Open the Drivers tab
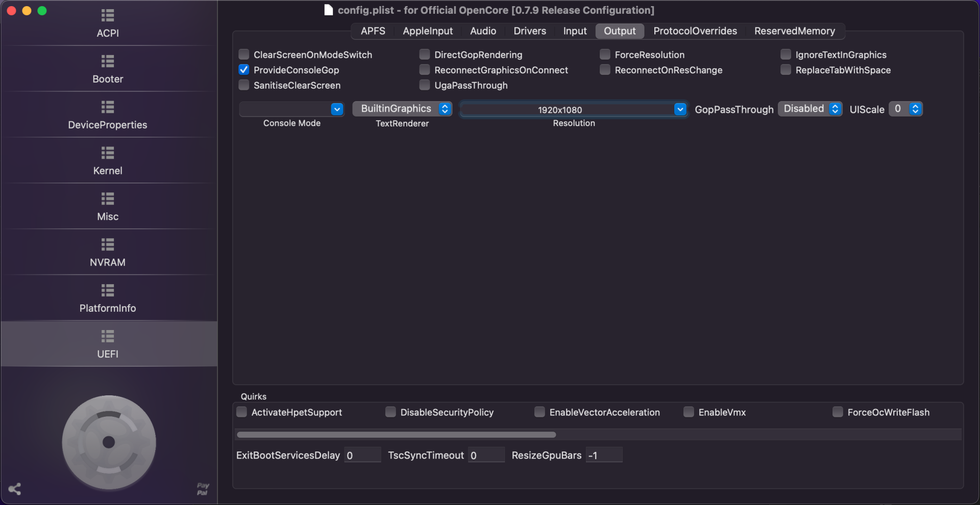Image resolution: width=980 pixels, height=505 pixels. (x=530, y=31)
